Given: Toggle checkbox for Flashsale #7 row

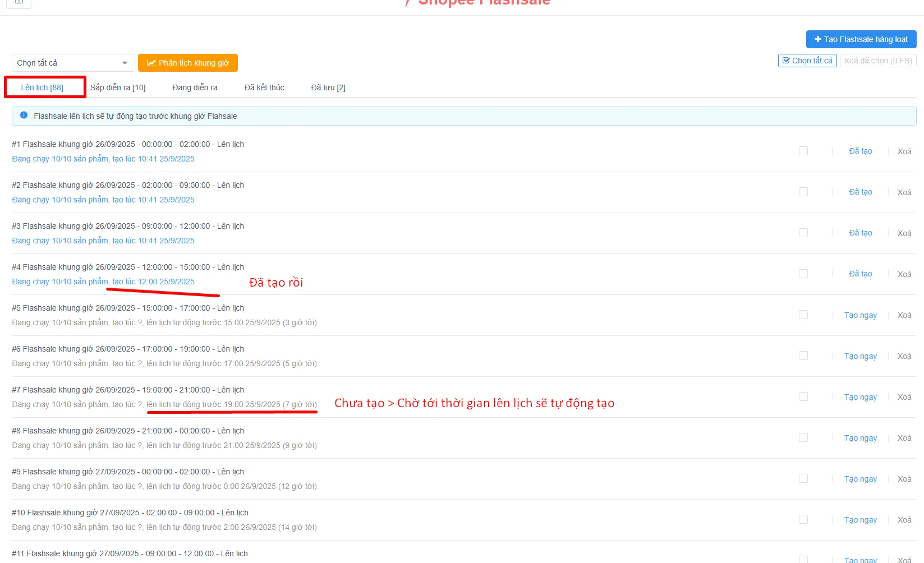Looking at the screenshot, I should pyautogui.click(x=803, y=396).
